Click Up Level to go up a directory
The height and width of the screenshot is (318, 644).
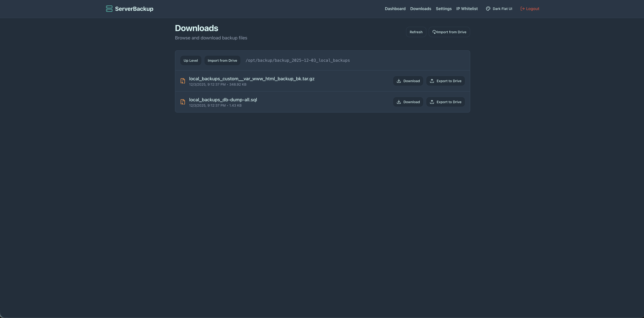191,60
